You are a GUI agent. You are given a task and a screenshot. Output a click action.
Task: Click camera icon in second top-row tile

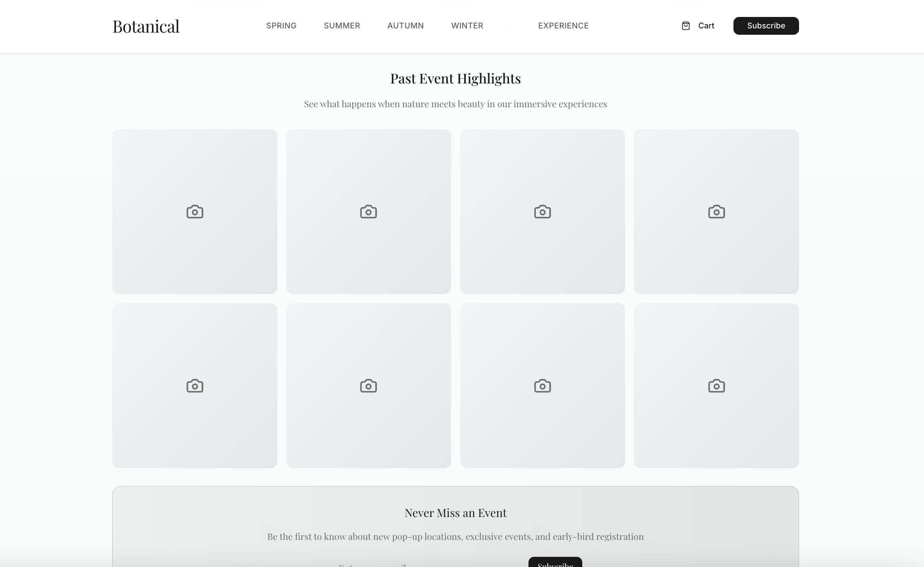(368, 211)
